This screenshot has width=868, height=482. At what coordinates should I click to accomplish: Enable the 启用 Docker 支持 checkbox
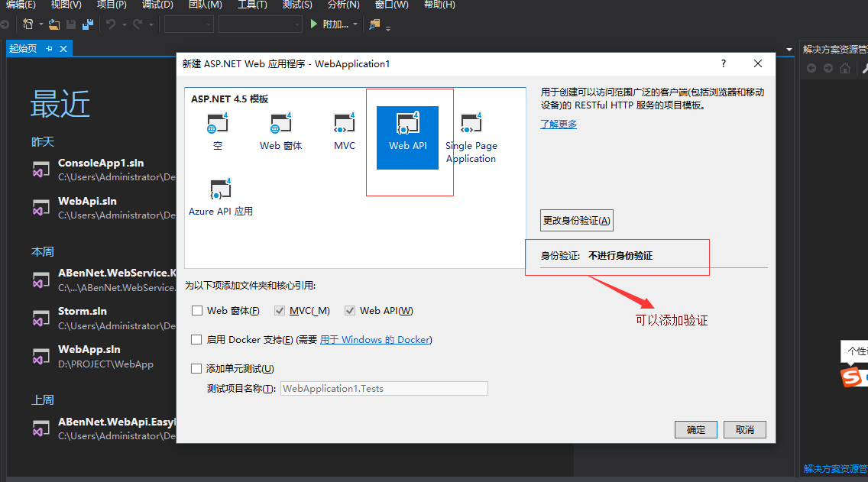[196, 339]
